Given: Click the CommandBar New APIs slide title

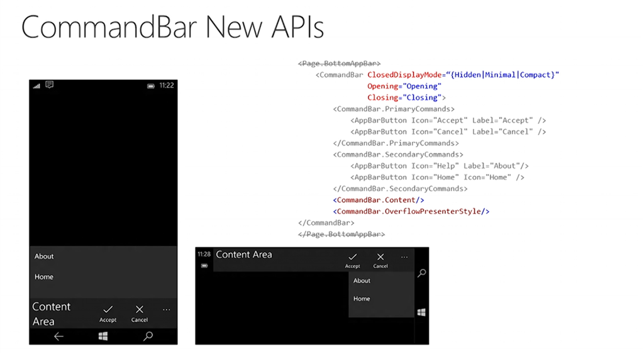Looking at the screenshot, I should 172,27.
